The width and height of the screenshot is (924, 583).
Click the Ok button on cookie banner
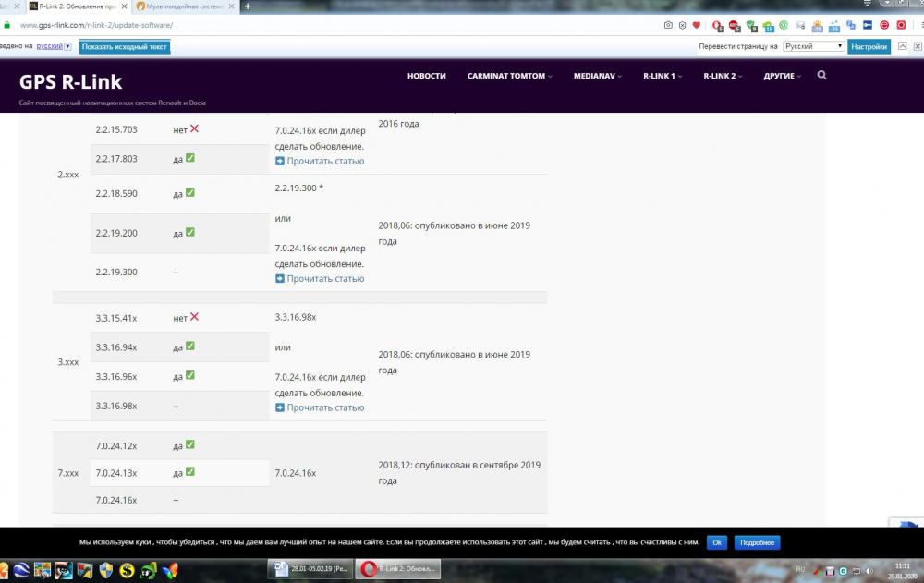(x=717, y=542)
